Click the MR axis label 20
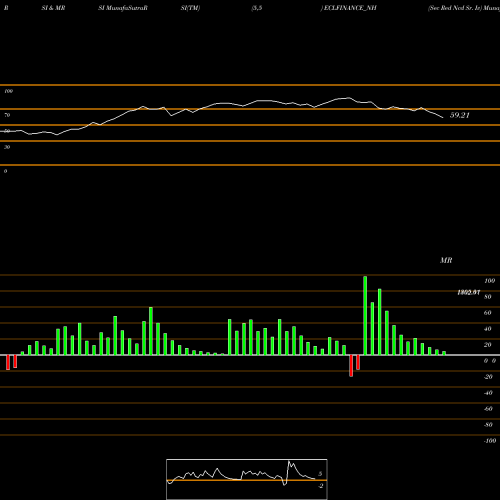The image size is (500, 500). coord(488,345)
